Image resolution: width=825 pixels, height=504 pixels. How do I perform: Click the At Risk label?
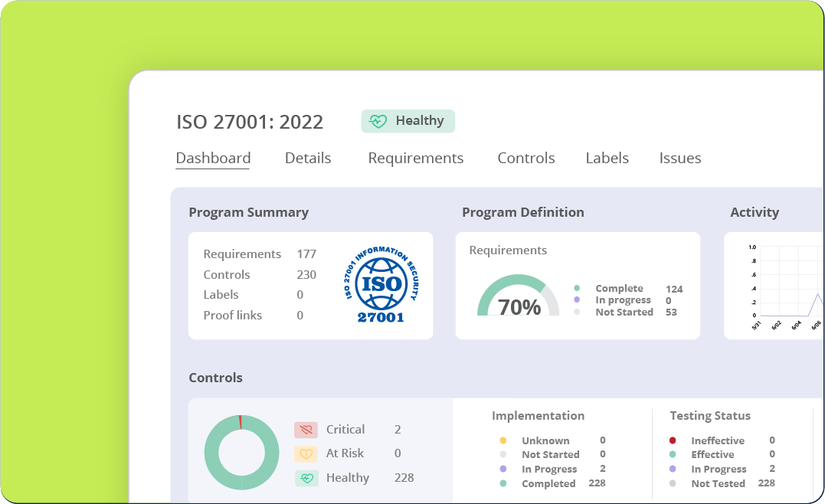(345, 453)
